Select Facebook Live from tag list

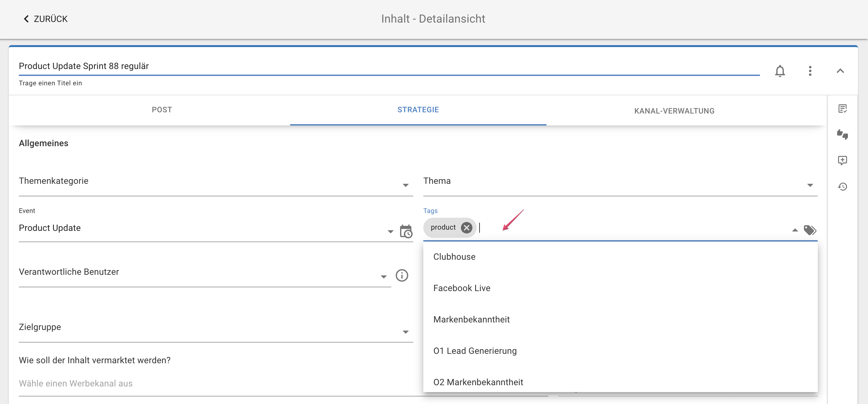click(462, 288)
